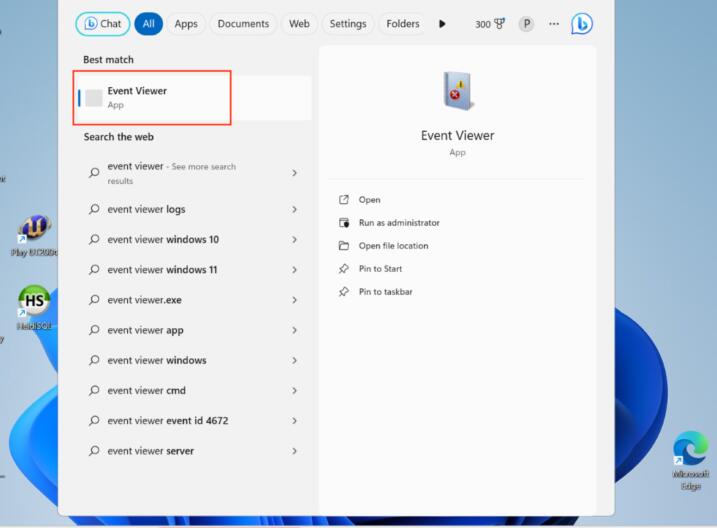Select 'event viewer event id 4672' suggestion
This screenshot has height=528, width=717.
167,421
